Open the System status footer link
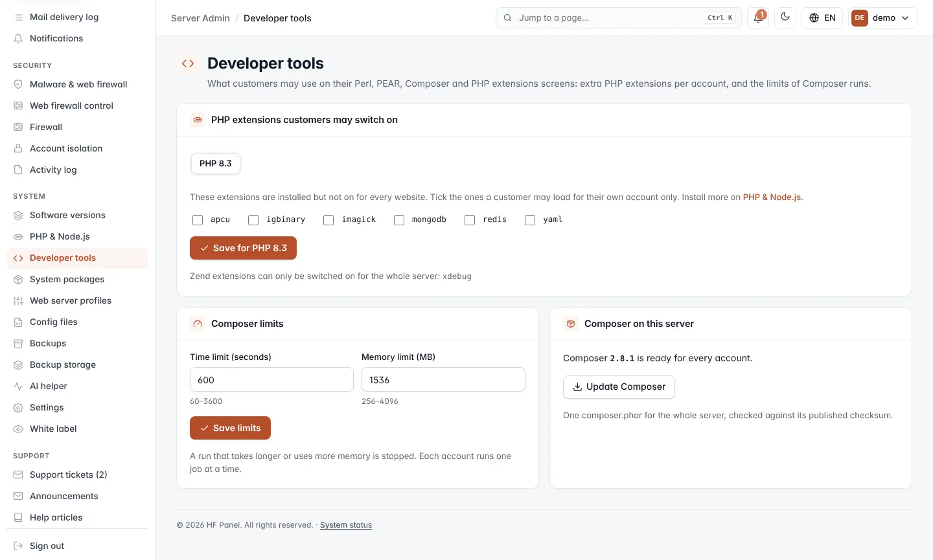The image size is (933, 560). click(346, 525)
